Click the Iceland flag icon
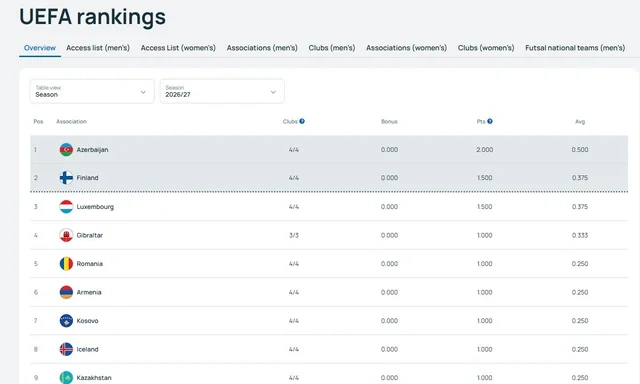 66,349
